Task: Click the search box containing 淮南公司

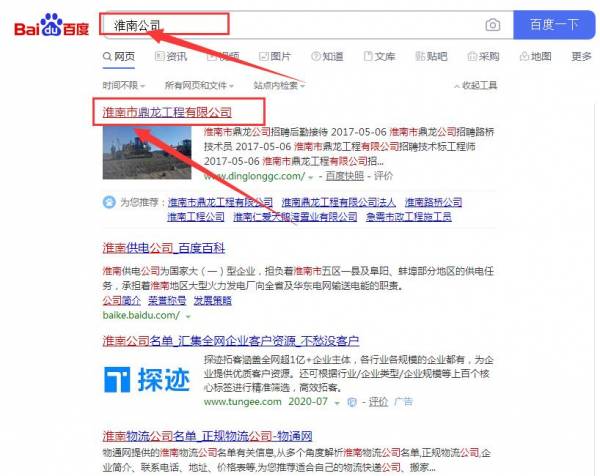Action: coord(291,25)
